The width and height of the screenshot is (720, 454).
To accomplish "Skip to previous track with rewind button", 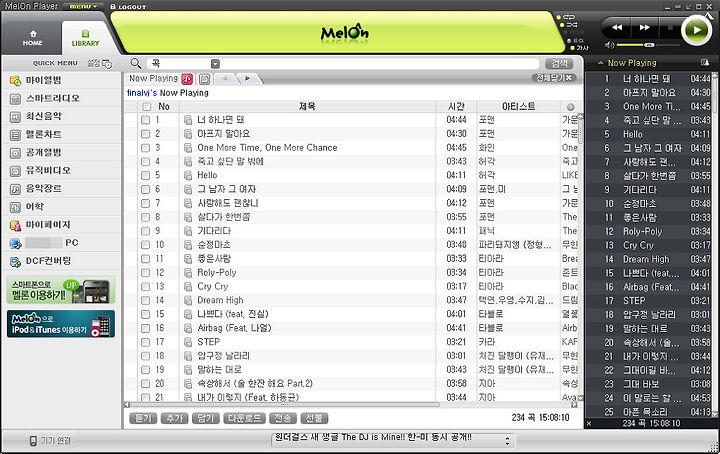I will 617,28.
